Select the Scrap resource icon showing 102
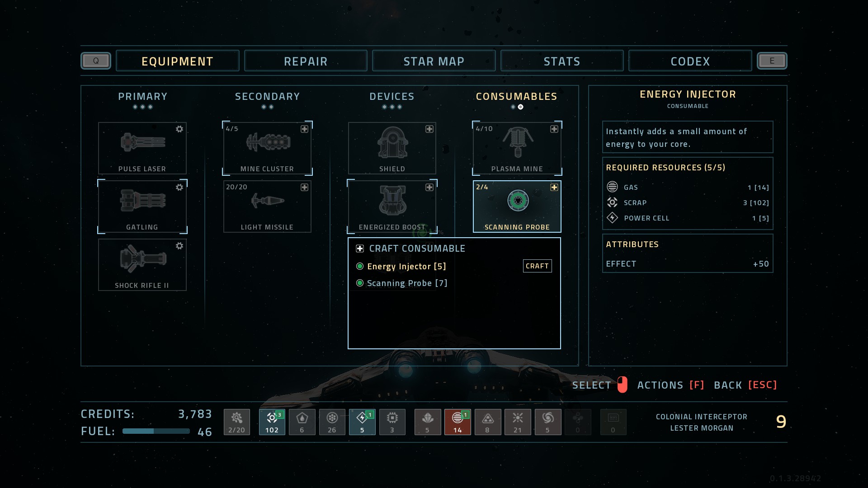 [x=272, y=422]
